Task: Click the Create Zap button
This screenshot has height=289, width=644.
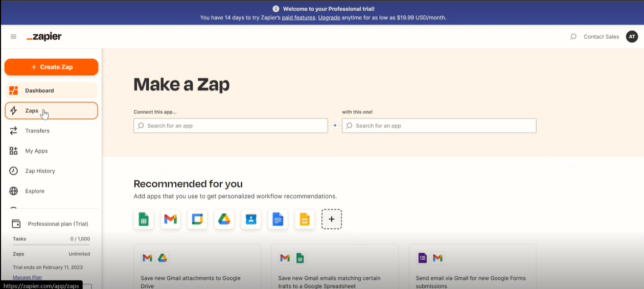Action: click(51, 67)
